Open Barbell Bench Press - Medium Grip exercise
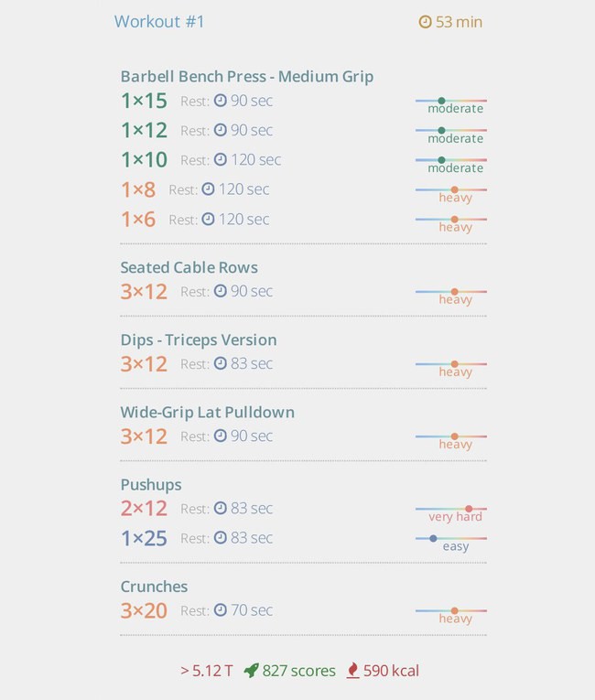 click(247, 77)
